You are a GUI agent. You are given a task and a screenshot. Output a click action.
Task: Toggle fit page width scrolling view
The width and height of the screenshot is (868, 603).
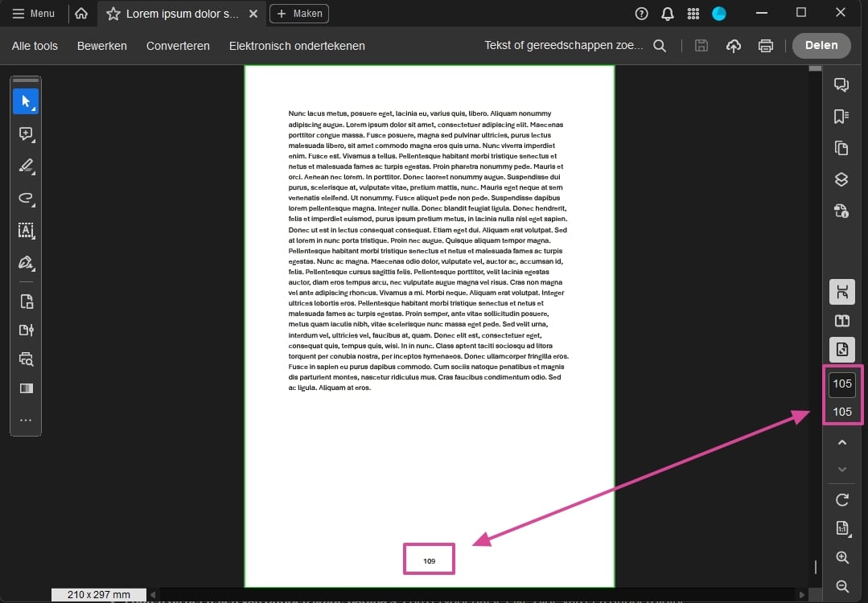click(842, 292)
